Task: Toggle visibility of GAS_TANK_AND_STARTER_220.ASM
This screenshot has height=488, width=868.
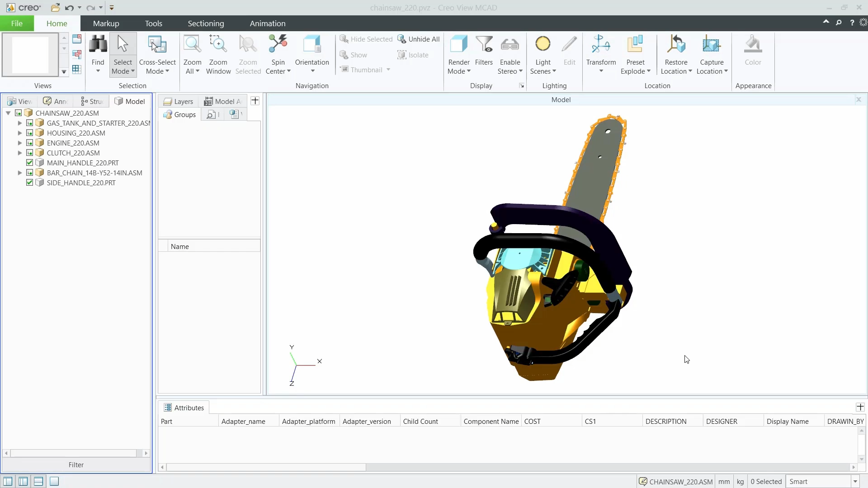Action: click(x=29, y=123)
